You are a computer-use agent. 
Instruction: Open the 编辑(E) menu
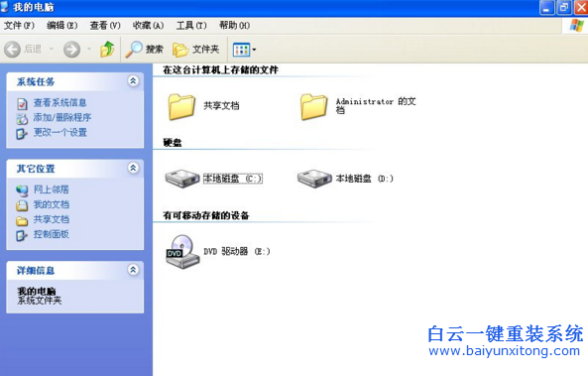coord(61,26)
